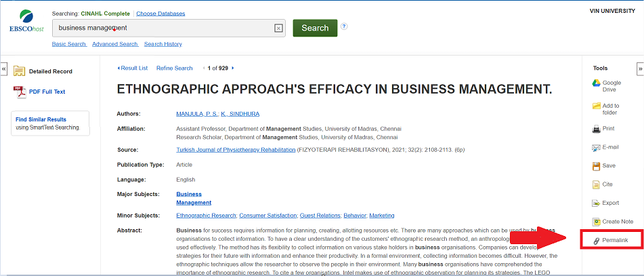The image size is (644, 276).
Task: Open the Create Note tool
Action: coord(597,222)
